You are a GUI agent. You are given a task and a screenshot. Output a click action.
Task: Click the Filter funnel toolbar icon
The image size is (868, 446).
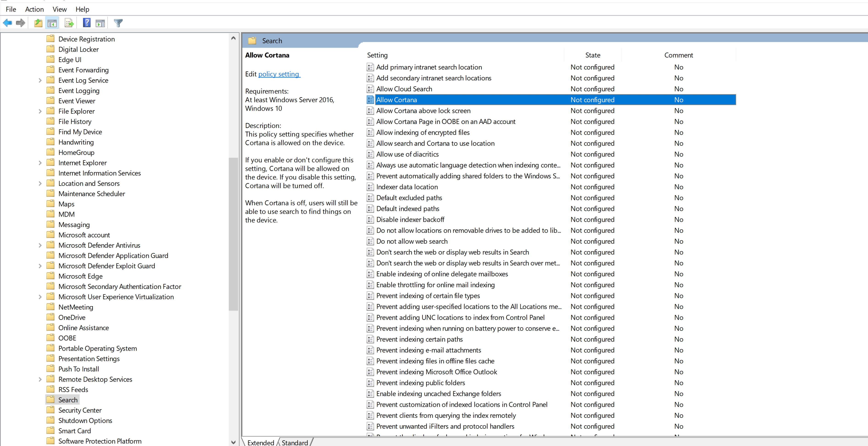(118, 23)
